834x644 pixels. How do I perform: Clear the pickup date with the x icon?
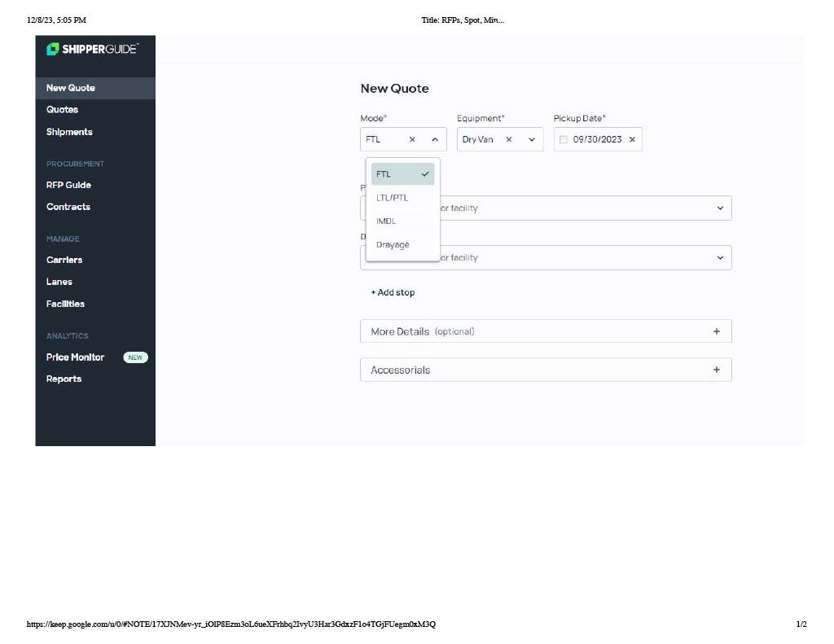point(632,138)
